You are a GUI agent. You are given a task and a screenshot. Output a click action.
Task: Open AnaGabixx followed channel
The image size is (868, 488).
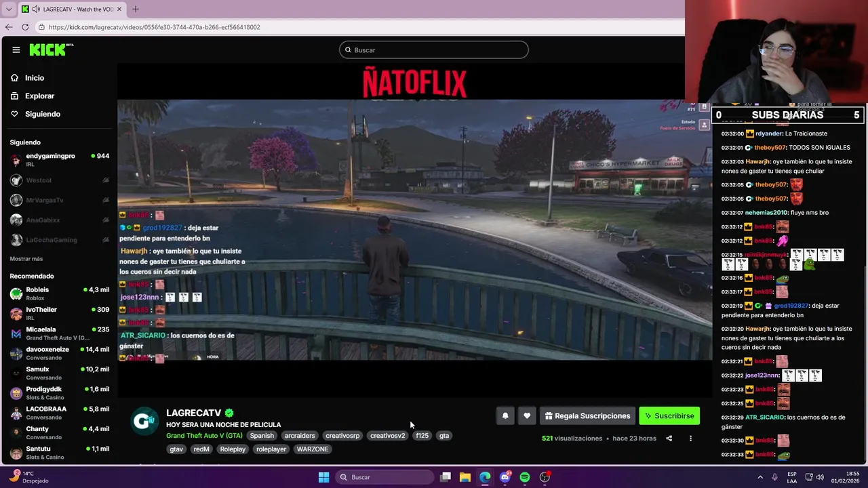(x=60, y=220)
